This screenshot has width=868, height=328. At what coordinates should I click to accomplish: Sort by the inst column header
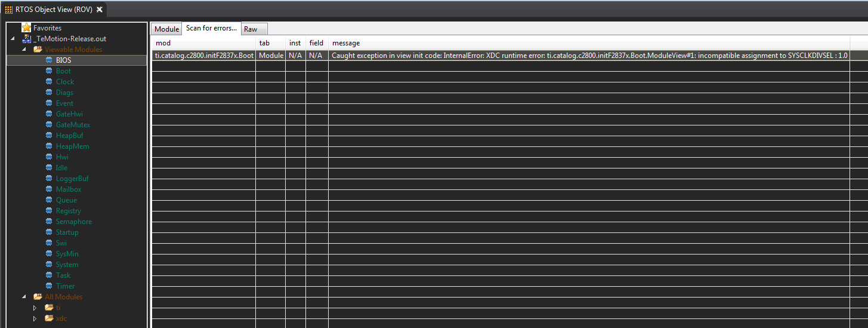pos(296,43)
